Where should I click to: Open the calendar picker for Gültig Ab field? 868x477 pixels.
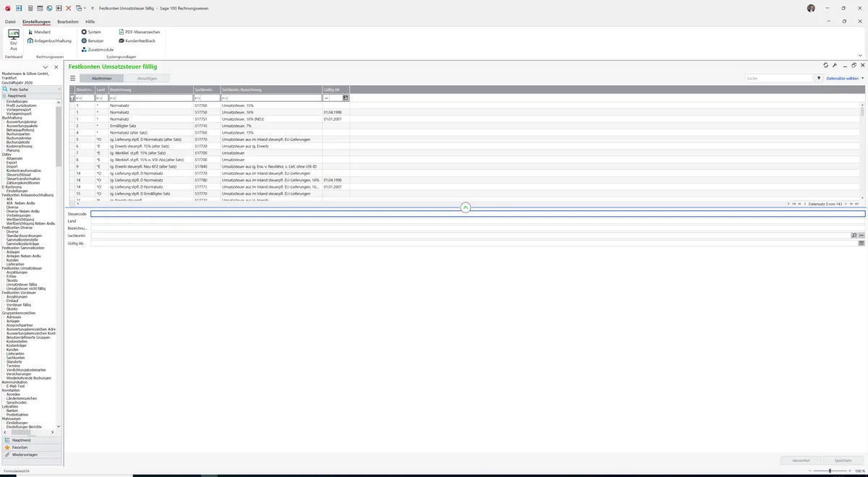[861, 244]
